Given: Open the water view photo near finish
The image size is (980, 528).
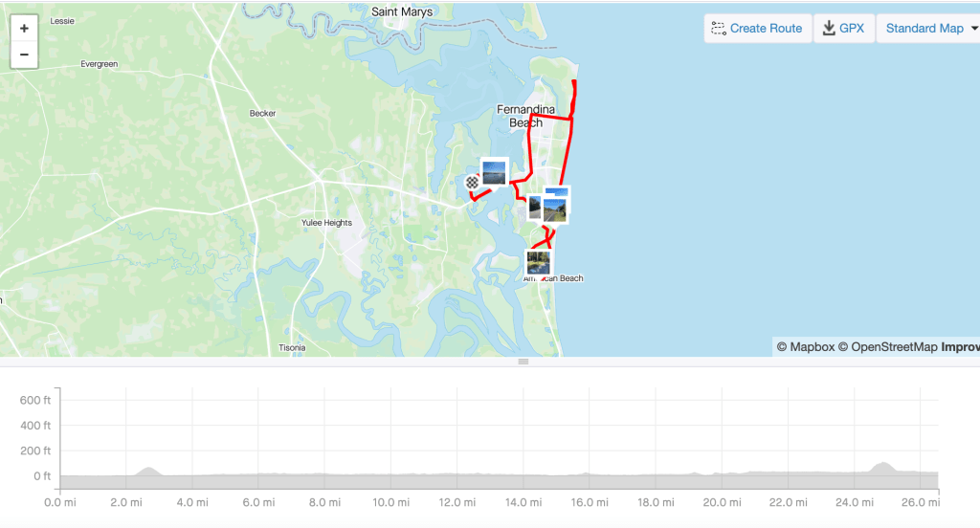Looking at the screenshot, I should click(494, 172).
